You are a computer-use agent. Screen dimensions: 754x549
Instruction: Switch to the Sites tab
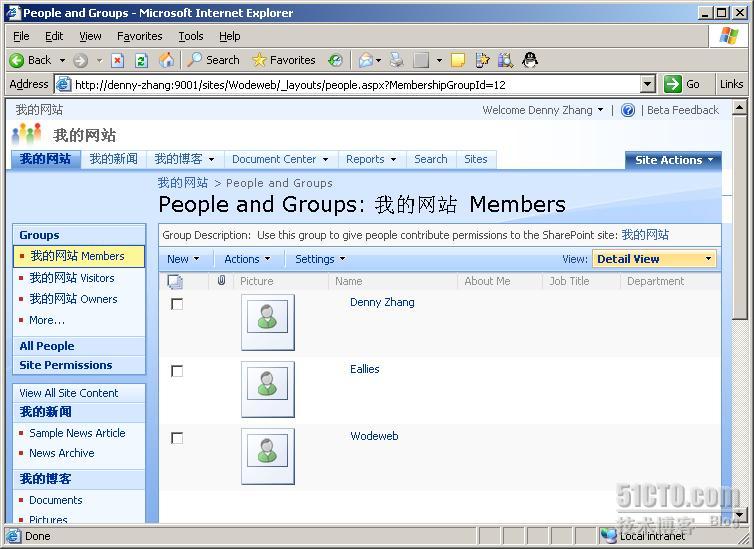coord(476,159)
